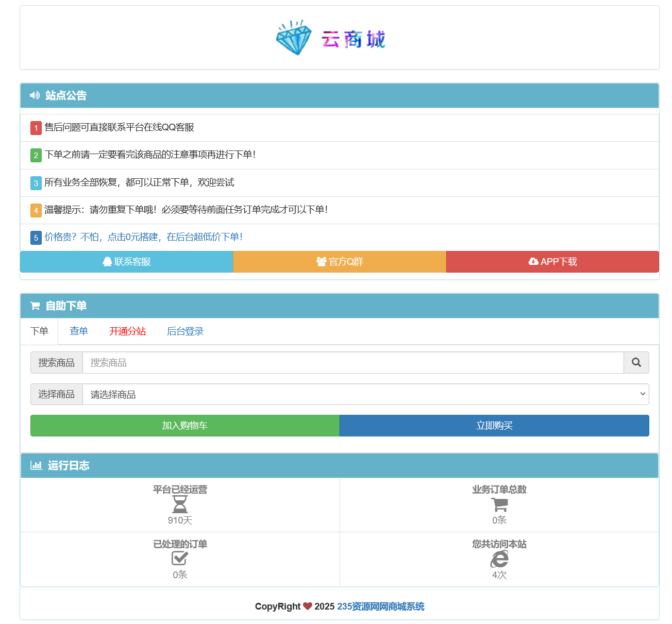This screenshot has height=624, width=672.
Task: Click the cart icon under 业务订单总数
Action: (499, 504)
